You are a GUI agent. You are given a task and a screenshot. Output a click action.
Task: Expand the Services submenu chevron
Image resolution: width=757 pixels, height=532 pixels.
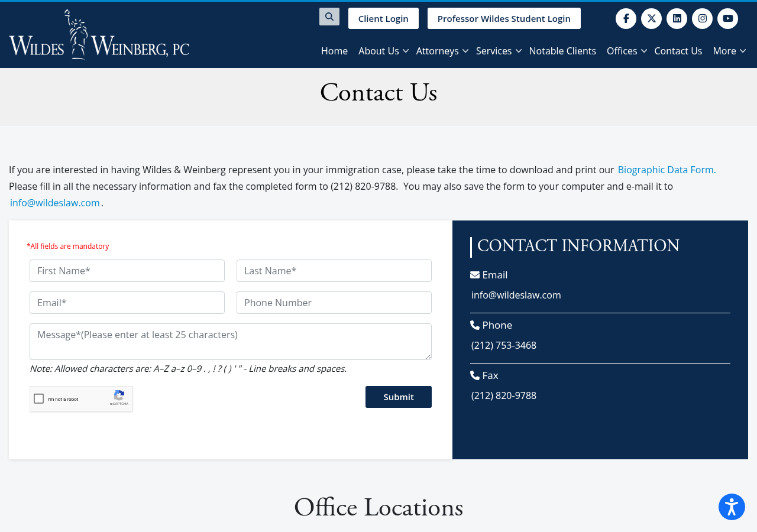tap(519, 51)
